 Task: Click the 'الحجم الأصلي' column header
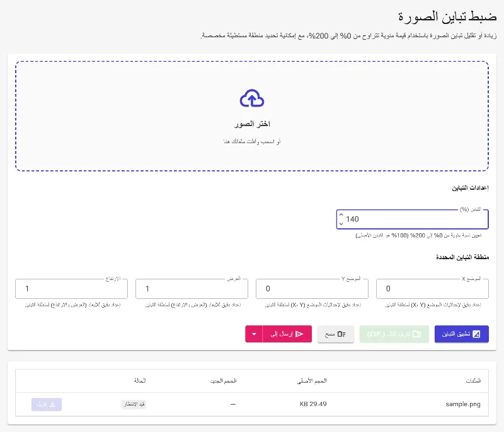point(312,381)
